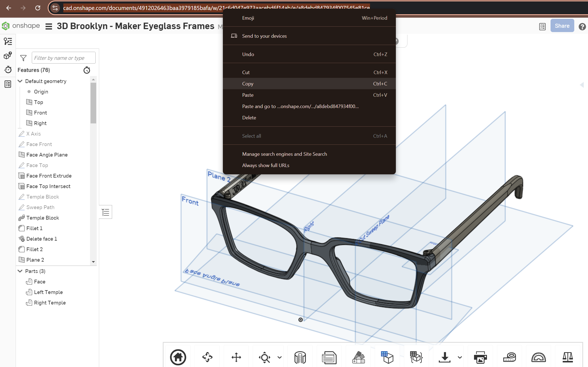Collapse the Default geometry tree group
Viewport: 588px width, 367px height.
20,81
